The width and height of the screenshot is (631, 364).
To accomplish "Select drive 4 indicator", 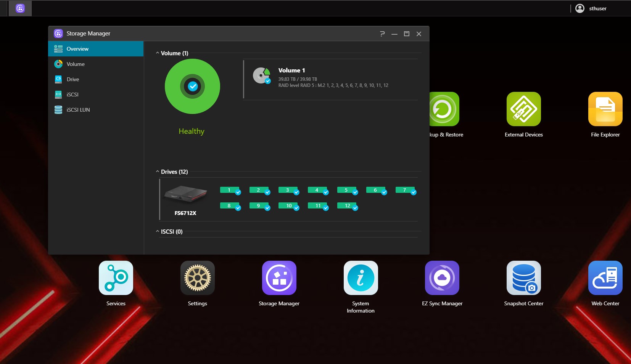I will [x=318, y=190].
